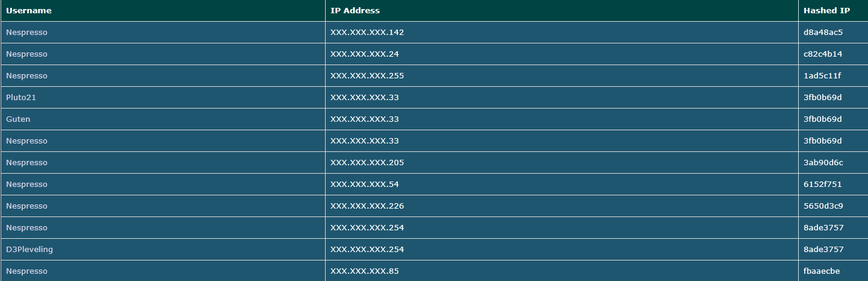Select IP address ending in .255
Screen dimensions: 868x281
pyautogui.click(x=367, y=76)
